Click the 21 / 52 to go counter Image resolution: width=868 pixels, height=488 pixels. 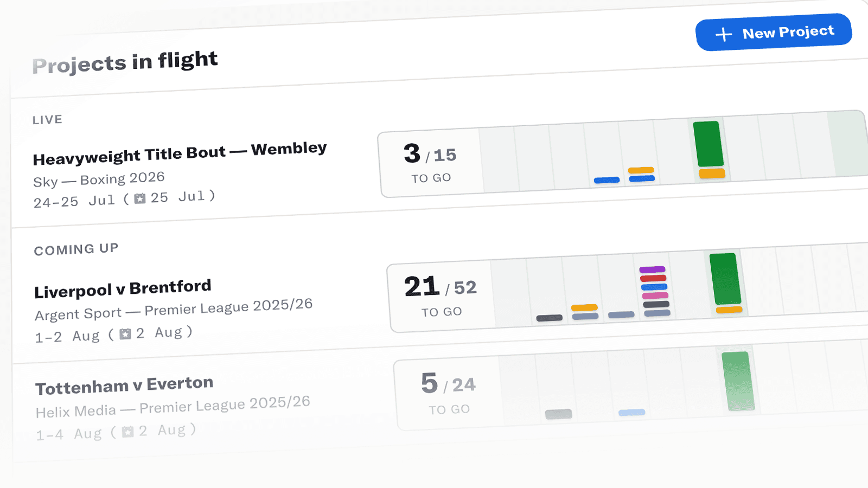coord(441,296)
